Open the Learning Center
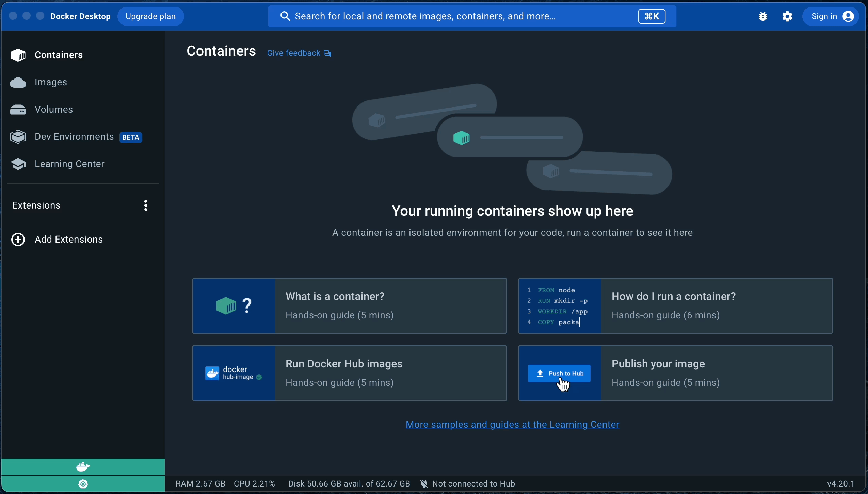 pyautogui.click(x=69, y=164)
